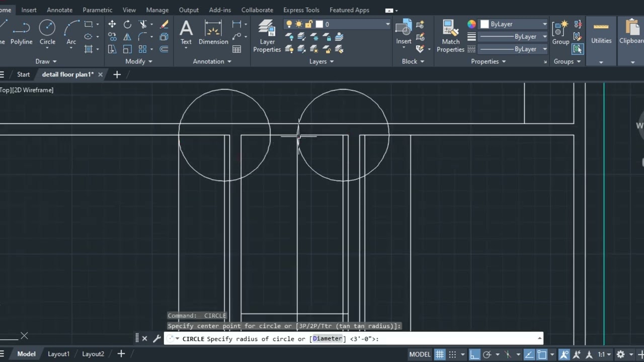Open the Insert ribbon tab
The height and width of the screenshot is (362, 644).
click(29, 10)
